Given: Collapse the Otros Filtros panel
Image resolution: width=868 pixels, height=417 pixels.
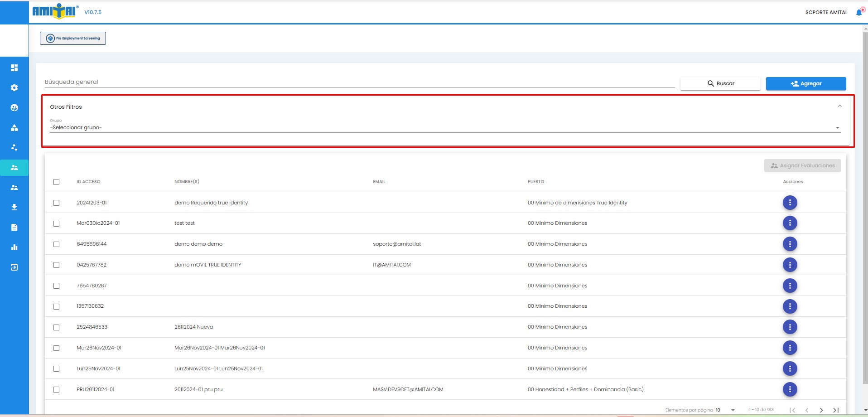Looking at the screenshot, I should [x=839, y=107].
